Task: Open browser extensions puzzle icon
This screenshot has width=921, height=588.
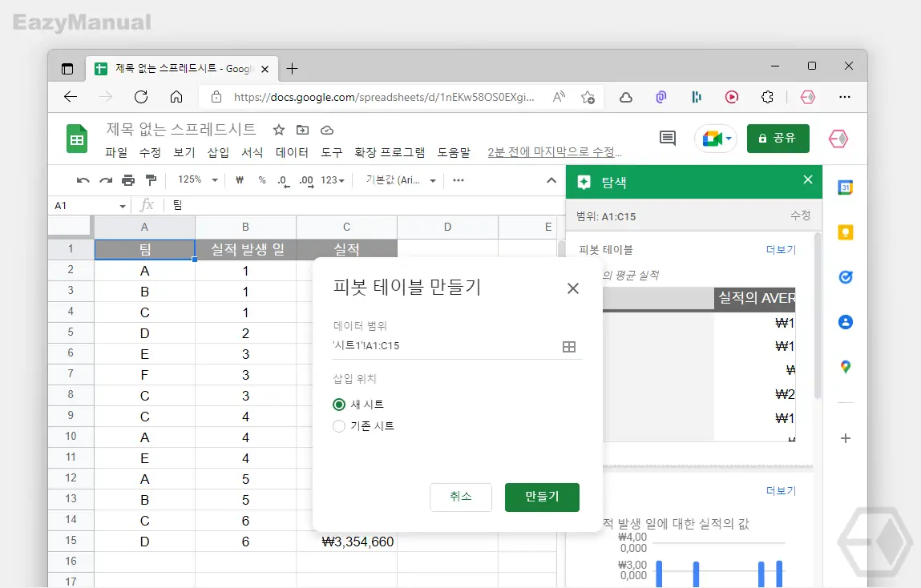Action: pos(767,97)
